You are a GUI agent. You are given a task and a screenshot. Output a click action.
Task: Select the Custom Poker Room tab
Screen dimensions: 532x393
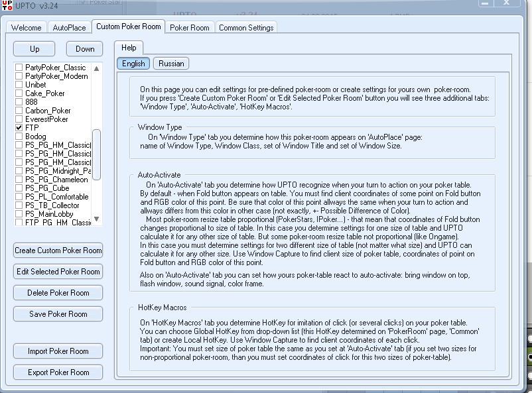pyautogui.click(x=129, y=27)
